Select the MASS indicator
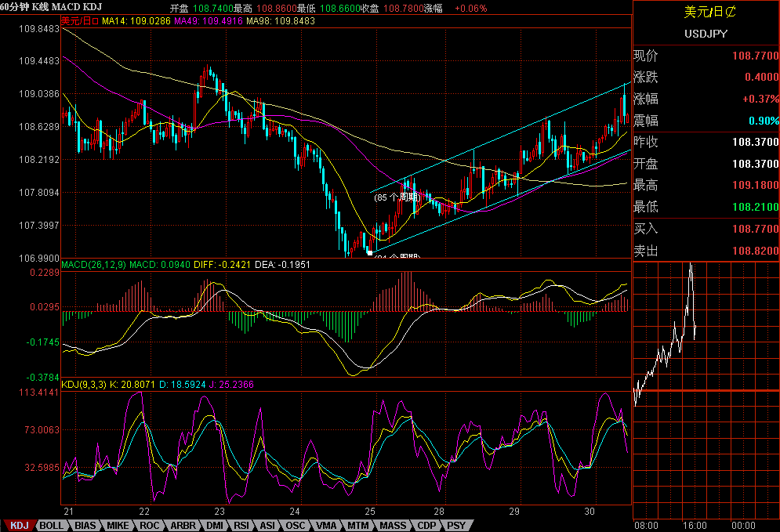 [391, 525]
